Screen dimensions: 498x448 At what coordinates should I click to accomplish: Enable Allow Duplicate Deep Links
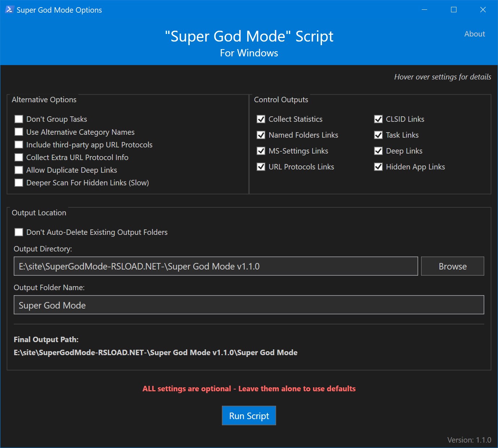[x=19, y=170]
